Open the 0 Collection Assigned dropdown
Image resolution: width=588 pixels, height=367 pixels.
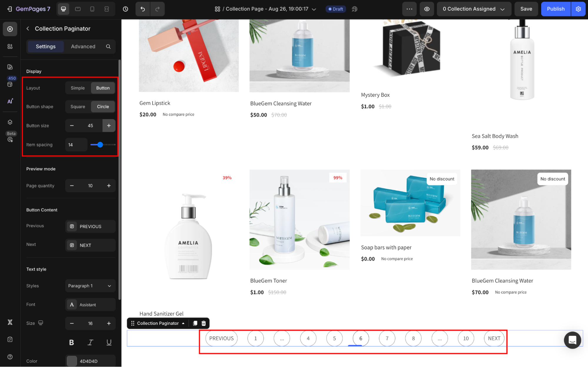[x=474, y=9]
